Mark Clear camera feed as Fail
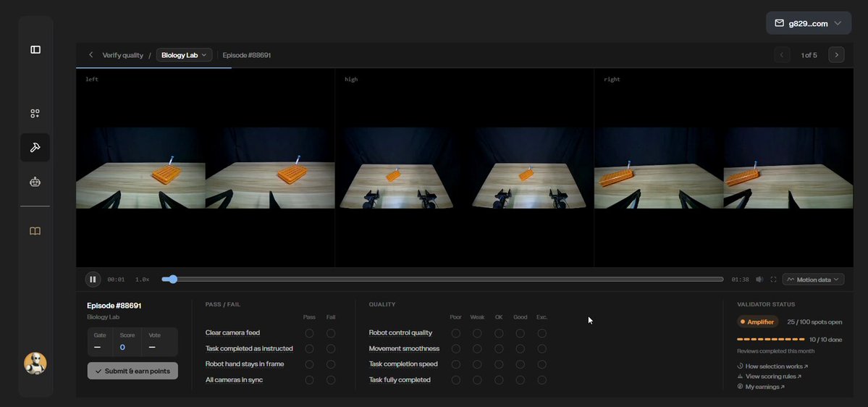The height and width of the screenshot is (407, 868). point(331,333)
